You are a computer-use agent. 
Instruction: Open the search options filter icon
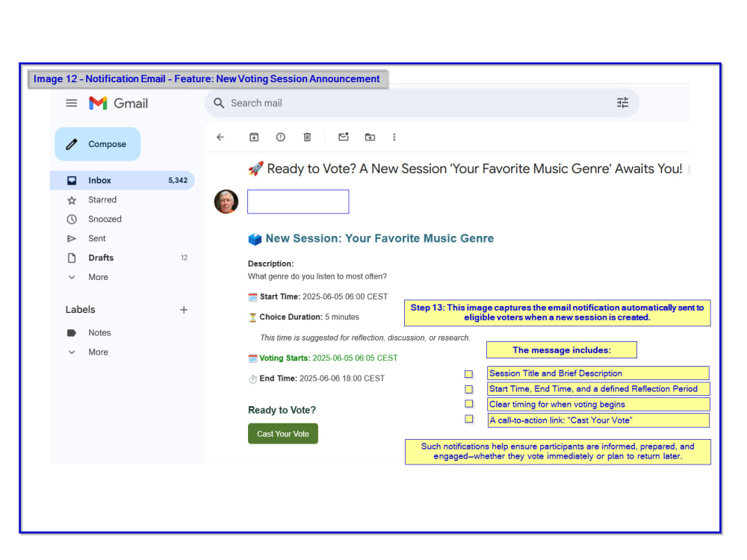tap(623, 102)
